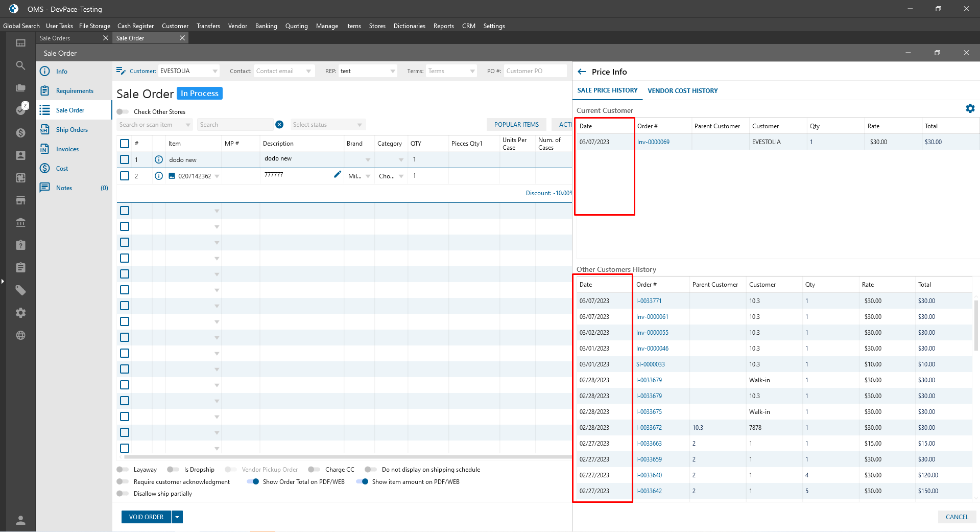Click the Price Info back arrow
This screenshot has height=532, width=980.
pyautogui.click(x=582, y=72)
